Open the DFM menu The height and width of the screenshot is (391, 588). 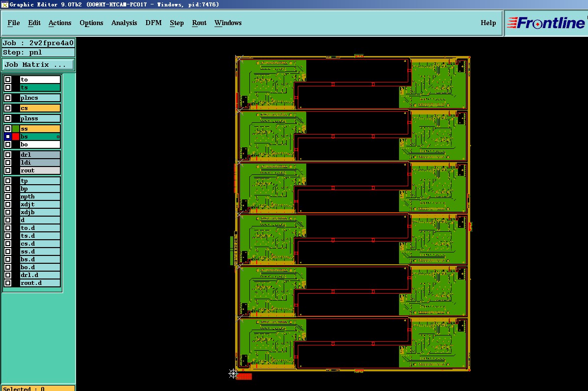click(x=153, y=23)
